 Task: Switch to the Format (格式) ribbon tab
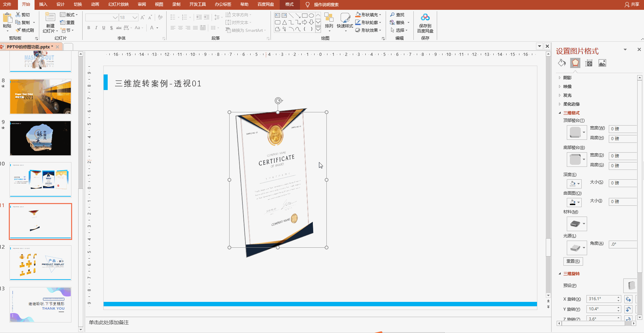[x=289, y=4]
